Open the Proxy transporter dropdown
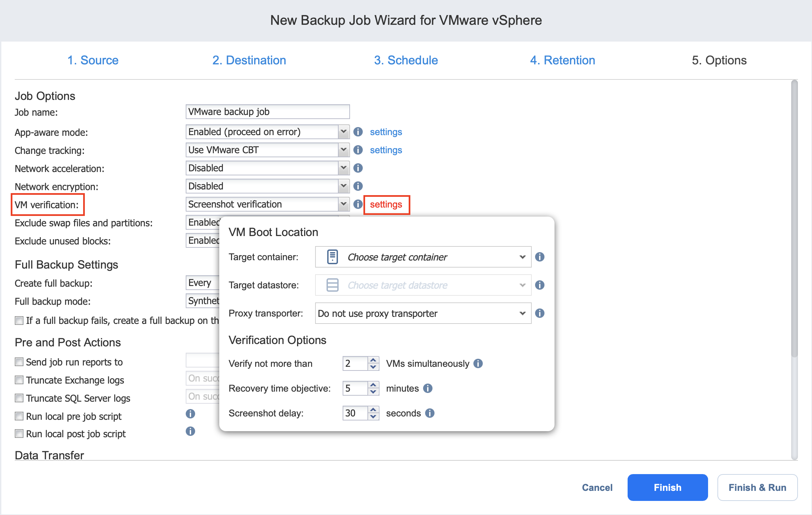The image size is (812, 515). (x=423, y=313)
